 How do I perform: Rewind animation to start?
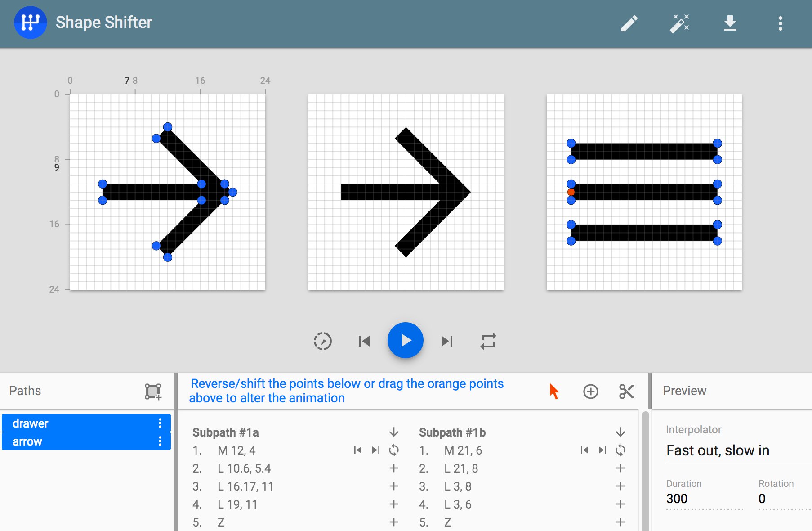364,341
